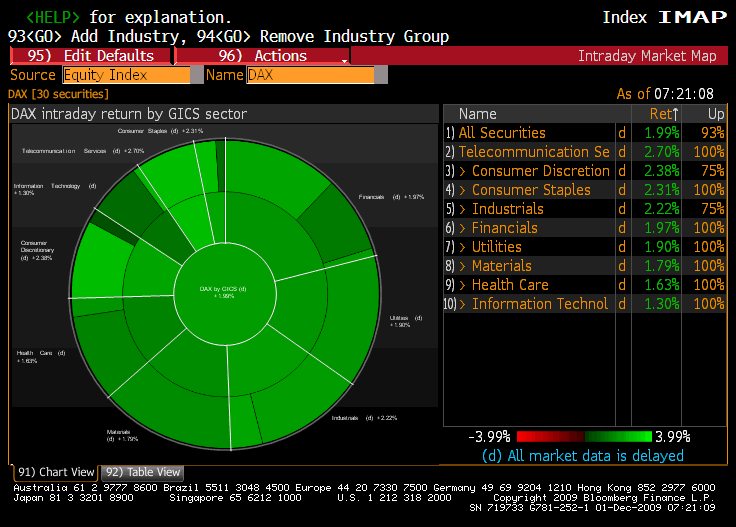
Task: Select the All Securities row
Action: (502, 133)
